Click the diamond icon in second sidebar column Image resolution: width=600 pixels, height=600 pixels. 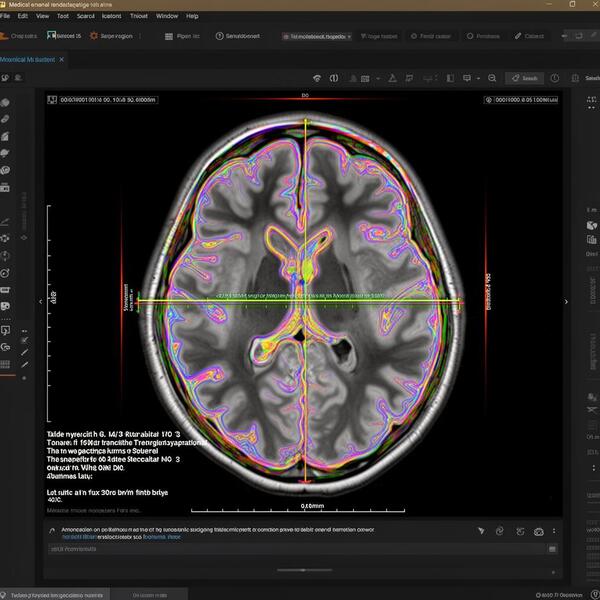coord(24,238)
